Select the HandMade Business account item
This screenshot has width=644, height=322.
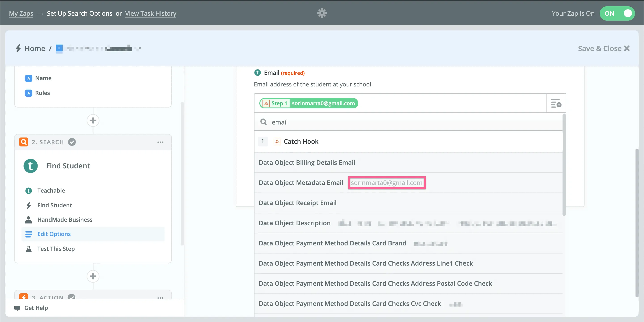65,220
